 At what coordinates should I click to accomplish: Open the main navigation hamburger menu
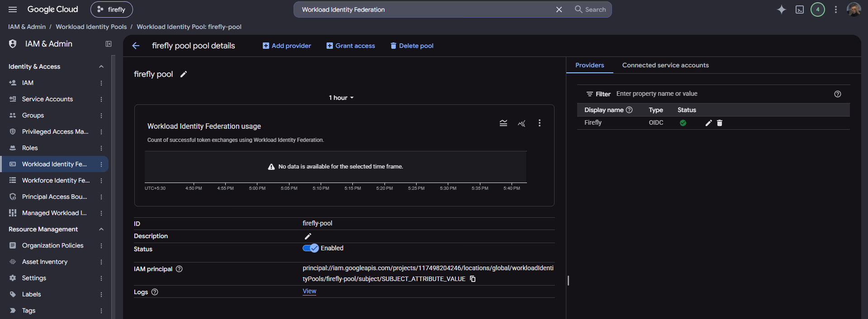click(x=13, y=9)
